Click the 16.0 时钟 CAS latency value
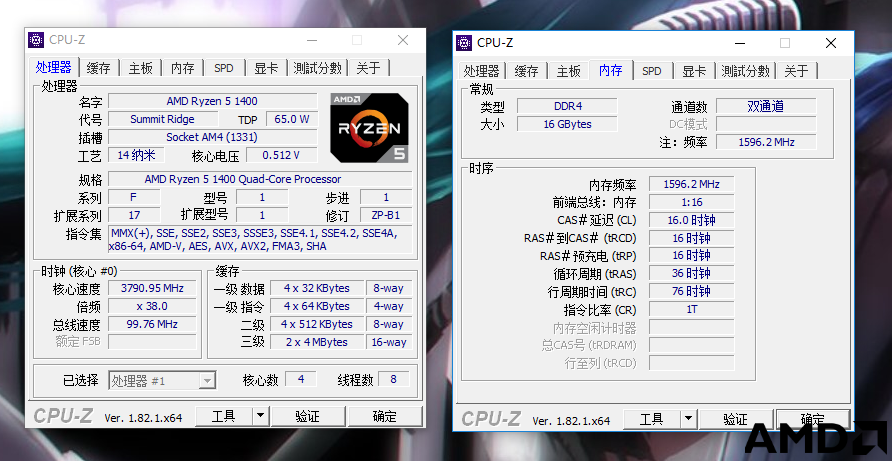Image resolution: width=892 pixels, height=461 pixels. coord(692,220)
